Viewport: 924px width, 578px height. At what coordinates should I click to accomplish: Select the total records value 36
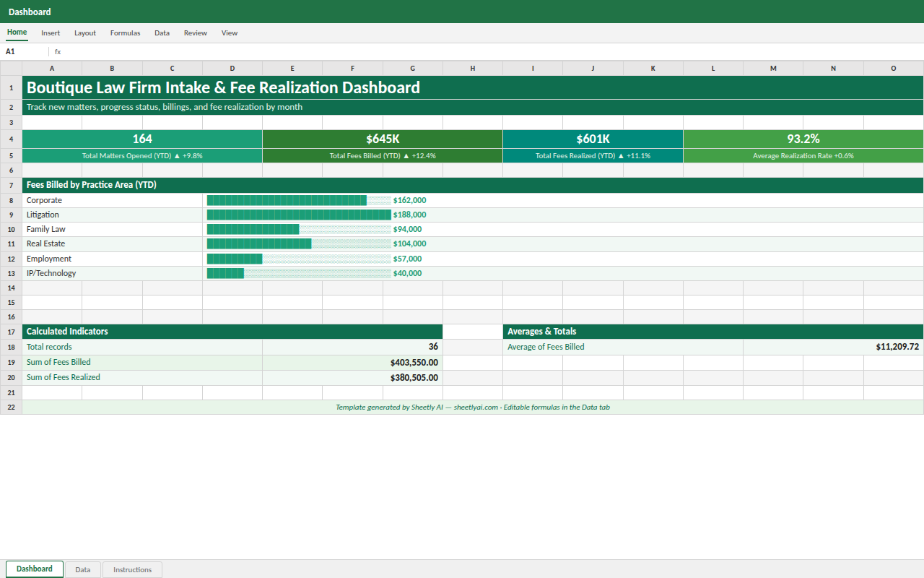pyautogui.click(x=353, y=347)
